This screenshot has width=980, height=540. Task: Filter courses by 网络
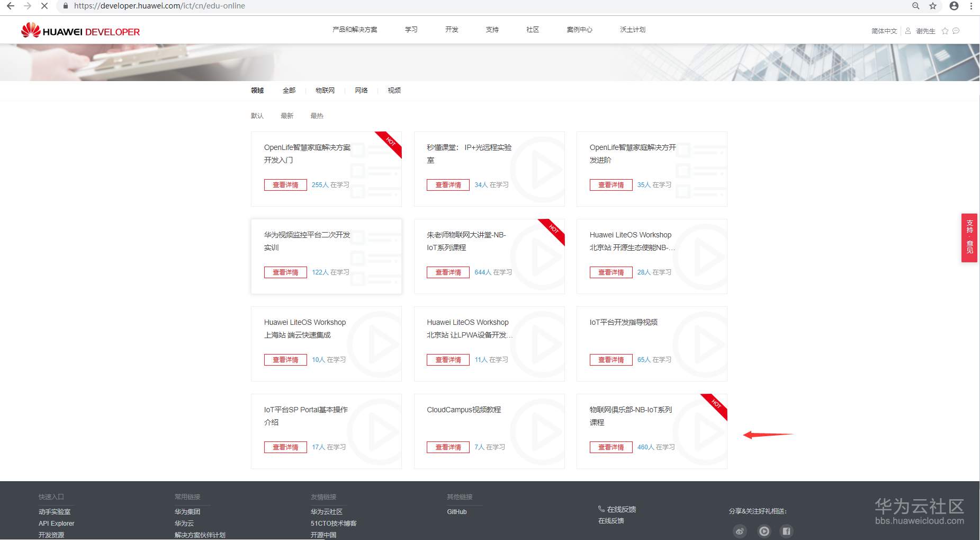(x=362, y=91)
